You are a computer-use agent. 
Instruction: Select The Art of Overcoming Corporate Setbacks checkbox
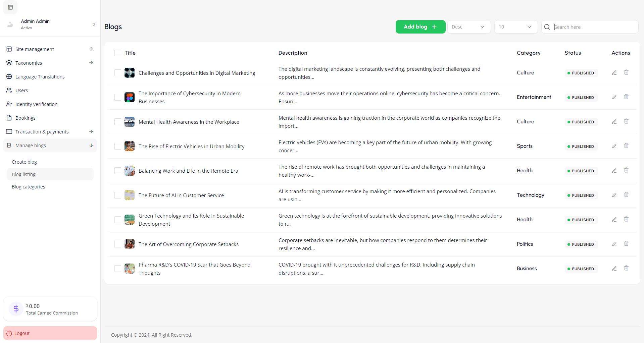pyautogui.click(x=118, y=244)
